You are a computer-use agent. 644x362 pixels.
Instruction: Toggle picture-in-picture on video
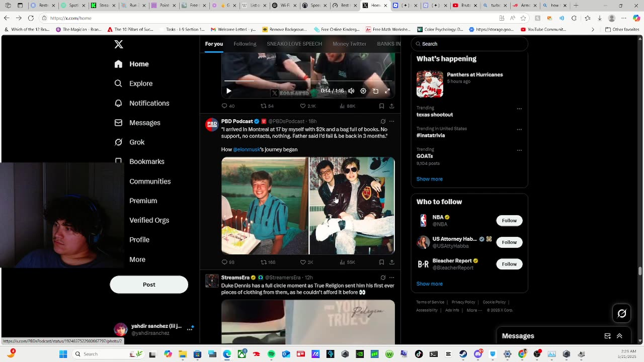click(x=375, y=91)
